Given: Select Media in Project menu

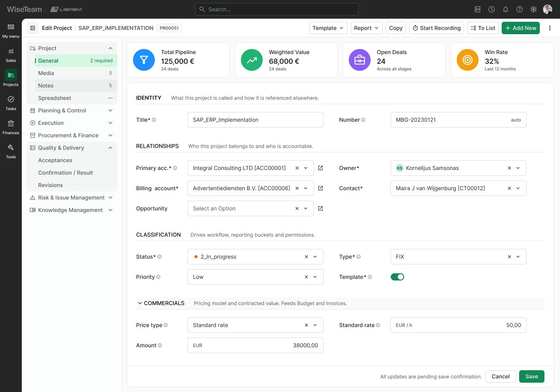Looking at the screenshot, I should (x=76, y=73).
